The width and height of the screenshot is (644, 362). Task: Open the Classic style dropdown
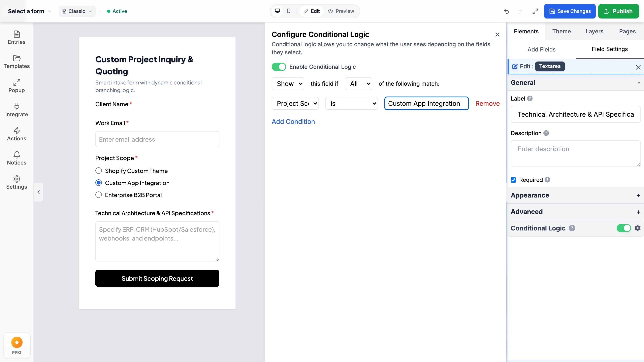tap(77, 11)
